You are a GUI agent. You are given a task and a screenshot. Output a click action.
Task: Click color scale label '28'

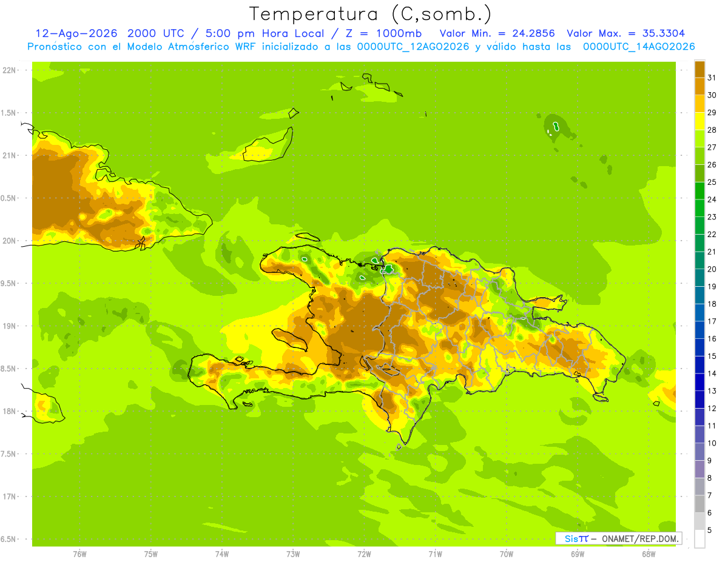point(712,129)
